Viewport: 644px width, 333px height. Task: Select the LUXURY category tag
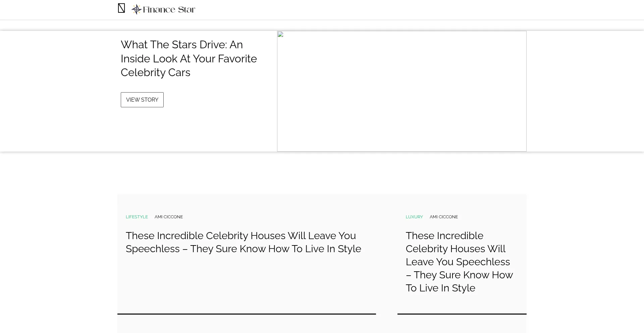(x=414, y=217)
